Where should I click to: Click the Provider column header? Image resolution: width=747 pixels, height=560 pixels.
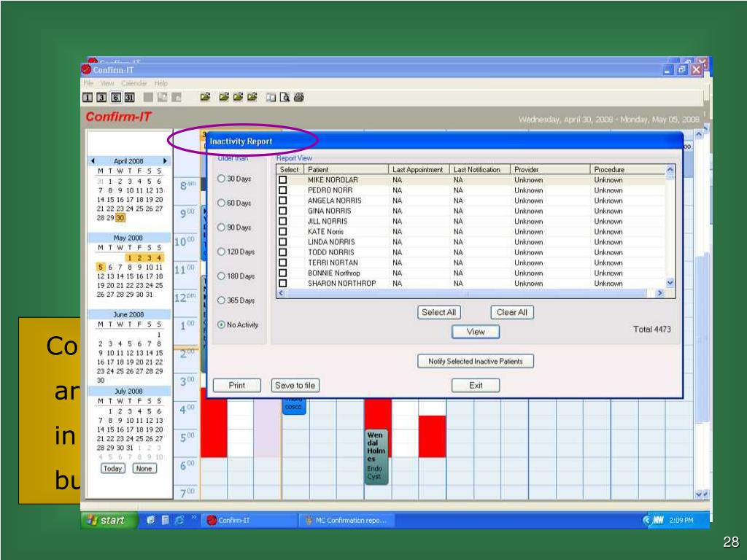(550, 169)
